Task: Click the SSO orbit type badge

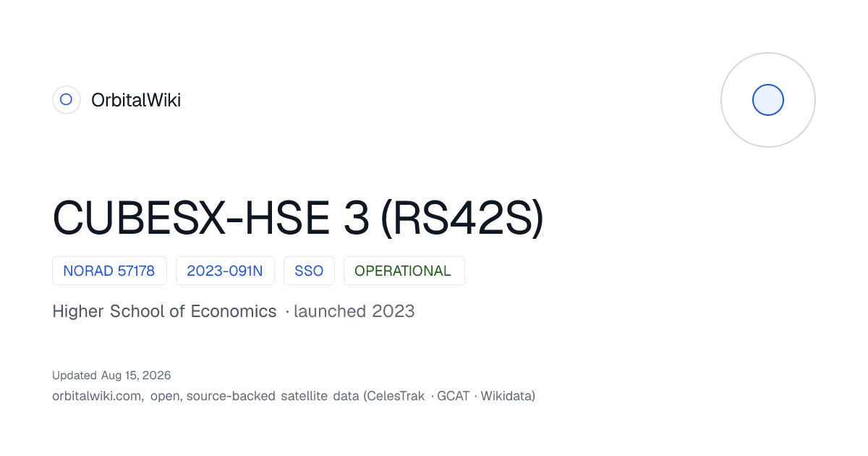Action: 309,271
